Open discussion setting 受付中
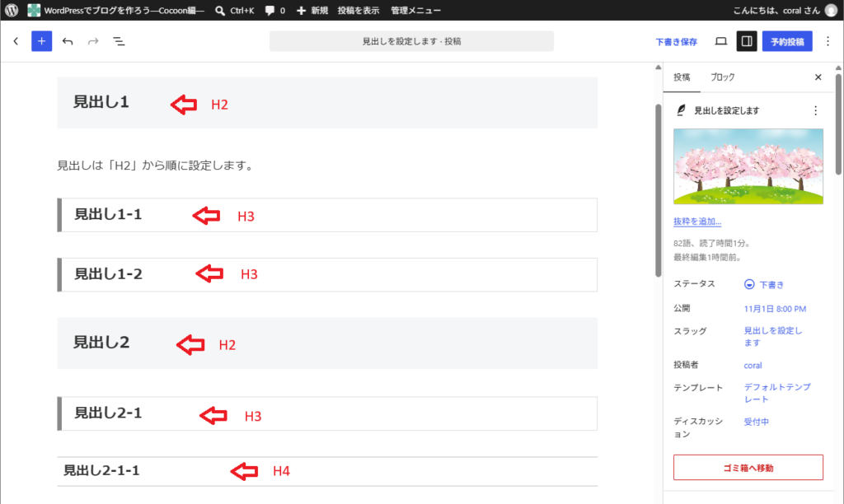Image resolution: width=844 pixels, height=504 pixels. [x=757, y=422]
